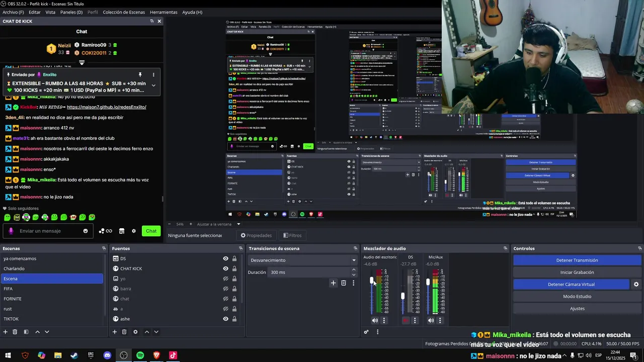Send message with green Chat button
This screenshot has width=644, height=362.
pos(151,231)
